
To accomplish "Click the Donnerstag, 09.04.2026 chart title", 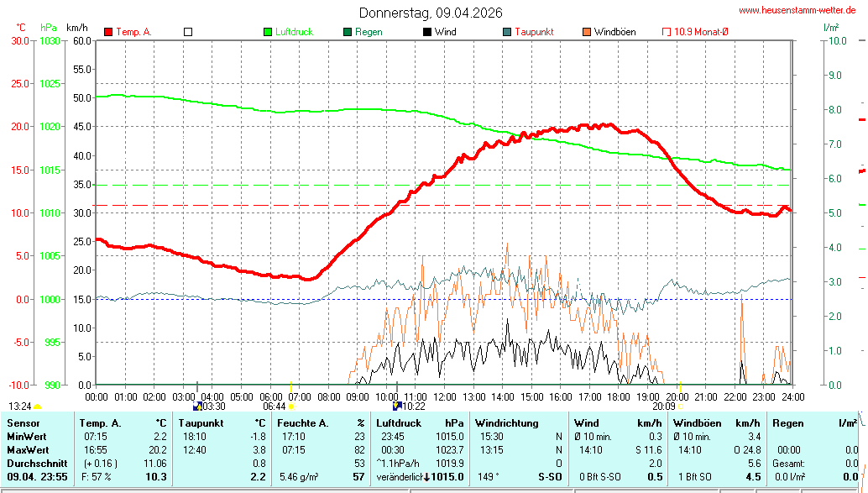I will pos(431,13).
